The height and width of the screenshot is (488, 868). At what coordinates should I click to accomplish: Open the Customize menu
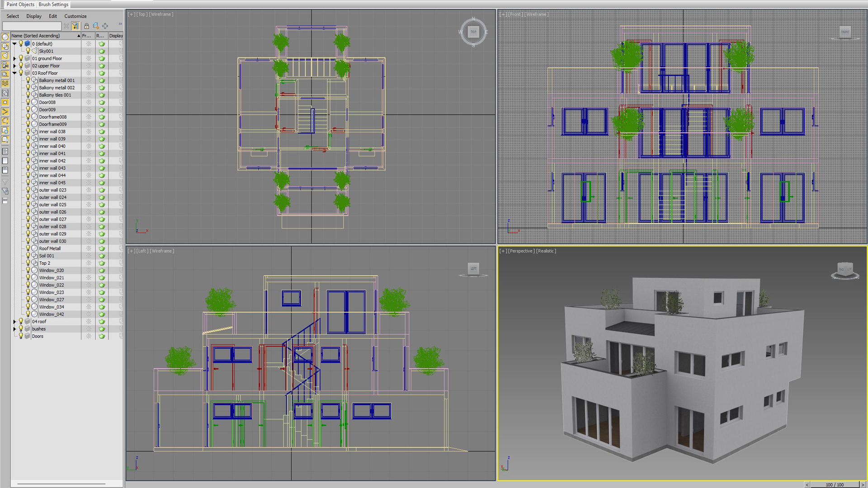75,16
